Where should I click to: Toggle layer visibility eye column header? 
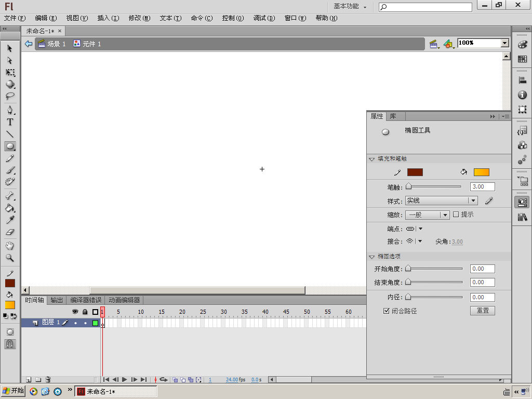75,312
